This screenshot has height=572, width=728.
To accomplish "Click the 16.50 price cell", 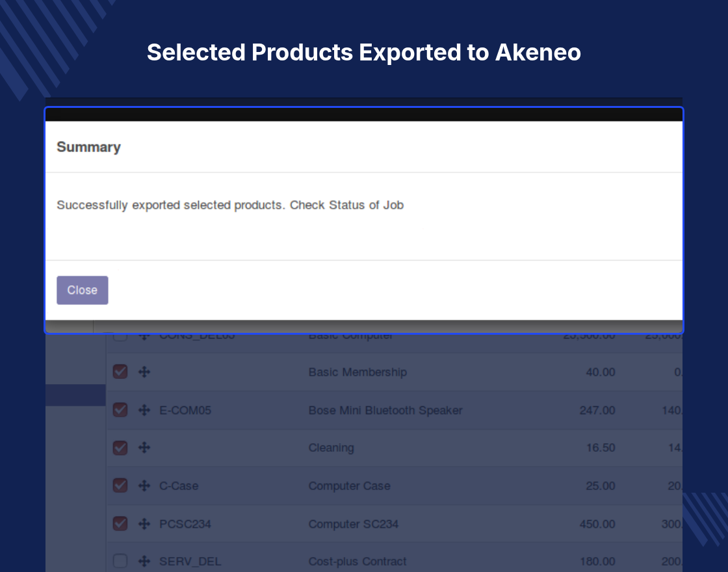I will tap(601, 448).
